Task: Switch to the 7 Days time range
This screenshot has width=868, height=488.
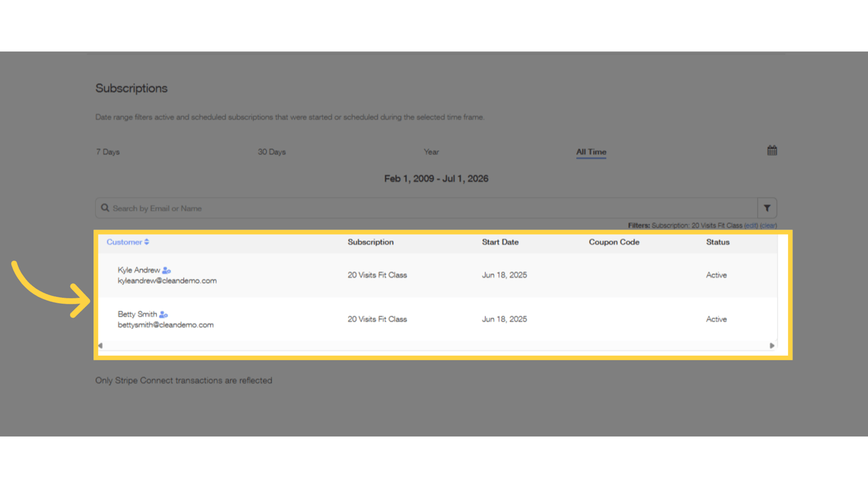Action: [107, 151]
